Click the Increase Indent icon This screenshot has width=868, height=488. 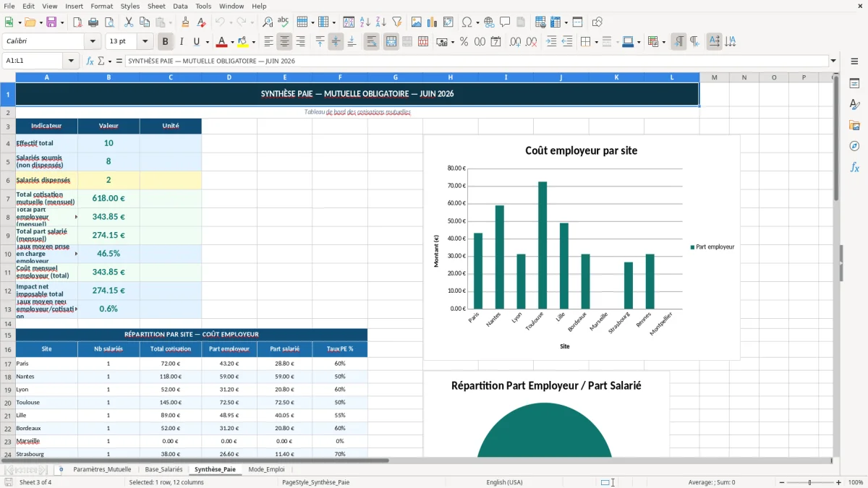551,42
